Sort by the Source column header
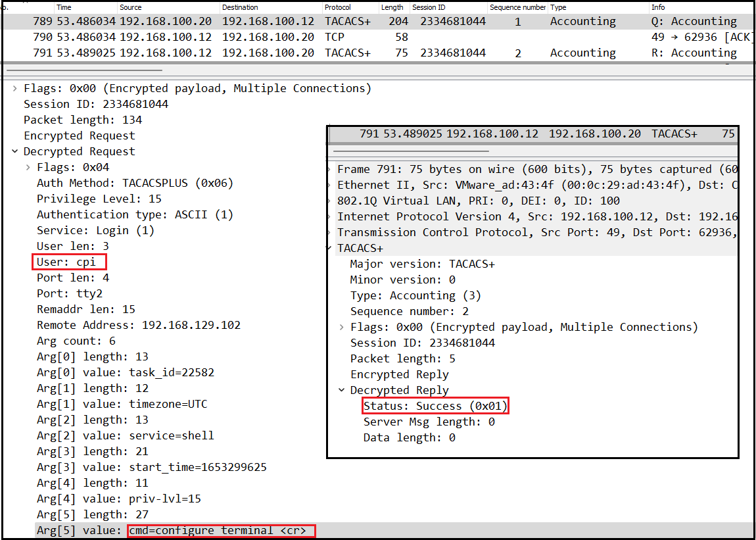This screenshot has width=756, height=540. pyautogui.click(x=131, y=7)
